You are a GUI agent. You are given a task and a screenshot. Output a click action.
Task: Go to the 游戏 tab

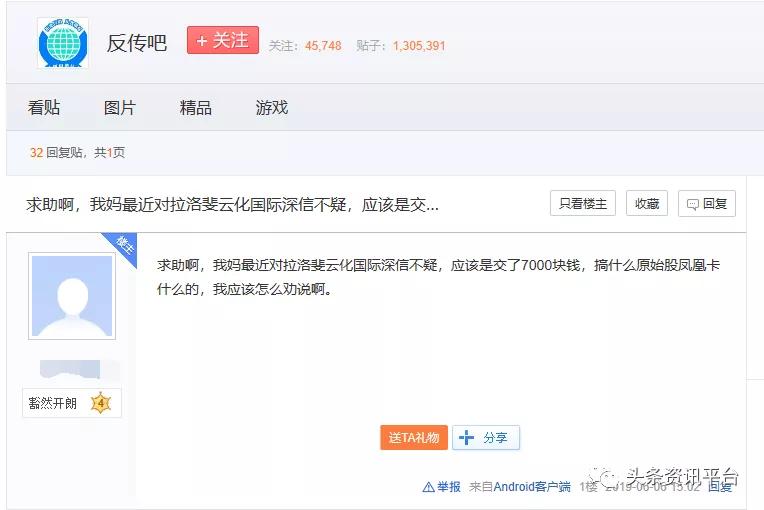pyautogui.click(x=272, y=108)
